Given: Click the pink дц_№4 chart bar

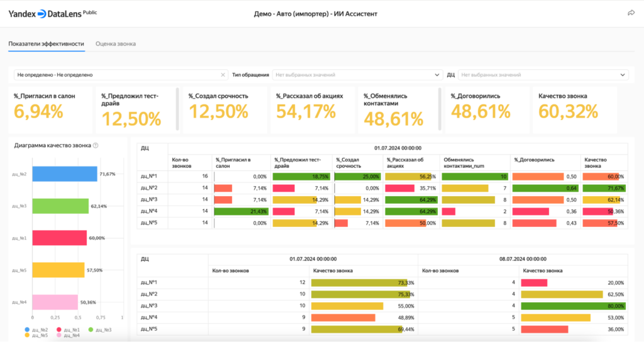Looking at the screenshot, I should (55, 302).
